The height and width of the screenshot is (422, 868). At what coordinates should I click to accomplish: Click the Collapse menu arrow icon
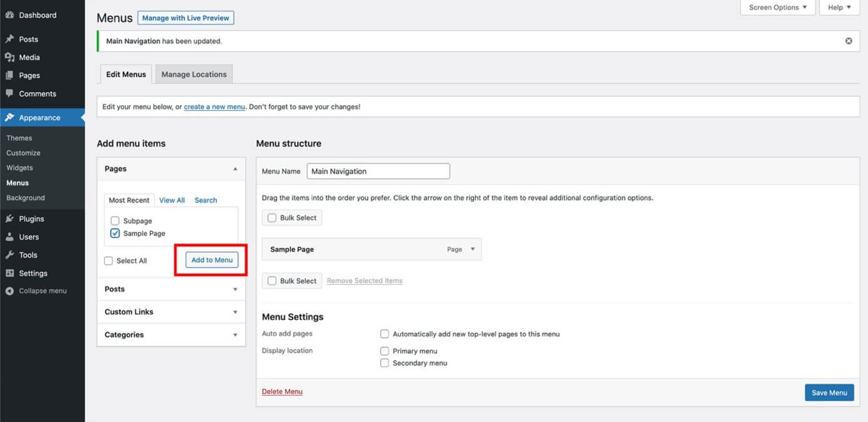click(9, 291)
